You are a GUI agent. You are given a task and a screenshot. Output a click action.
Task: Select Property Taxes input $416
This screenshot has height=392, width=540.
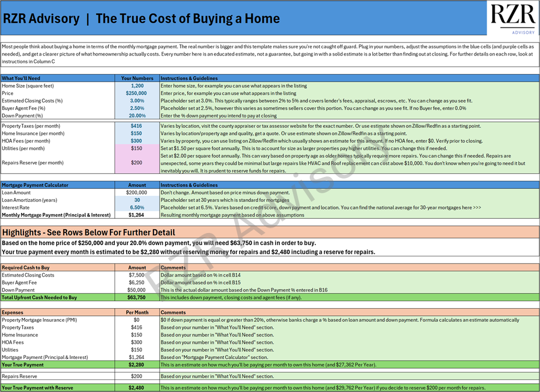(x=137, y=126)
